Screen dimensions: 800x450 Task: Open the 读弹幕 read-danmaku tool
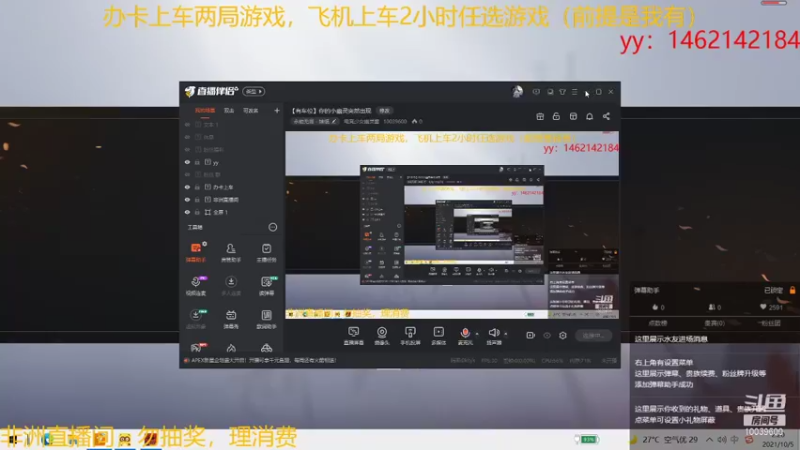point(266,286)
